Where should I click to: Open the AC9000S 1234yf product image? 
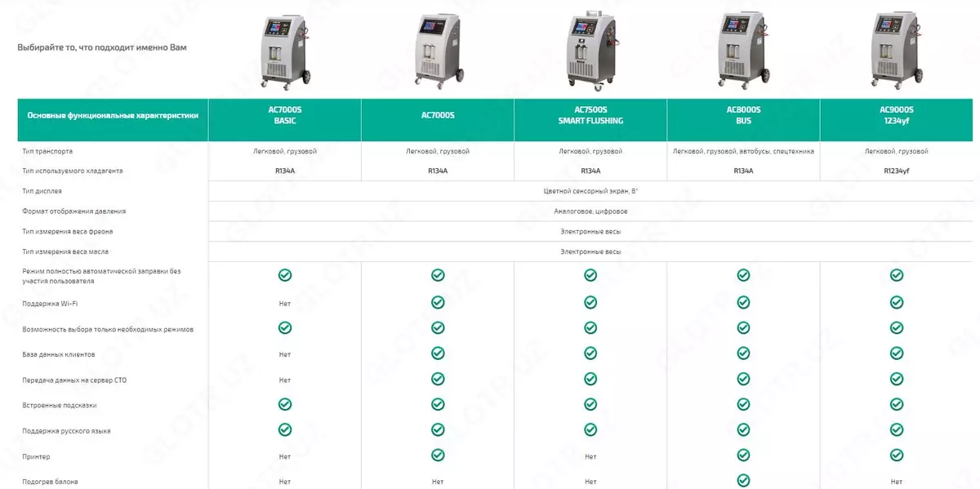(x=896, y=47)
